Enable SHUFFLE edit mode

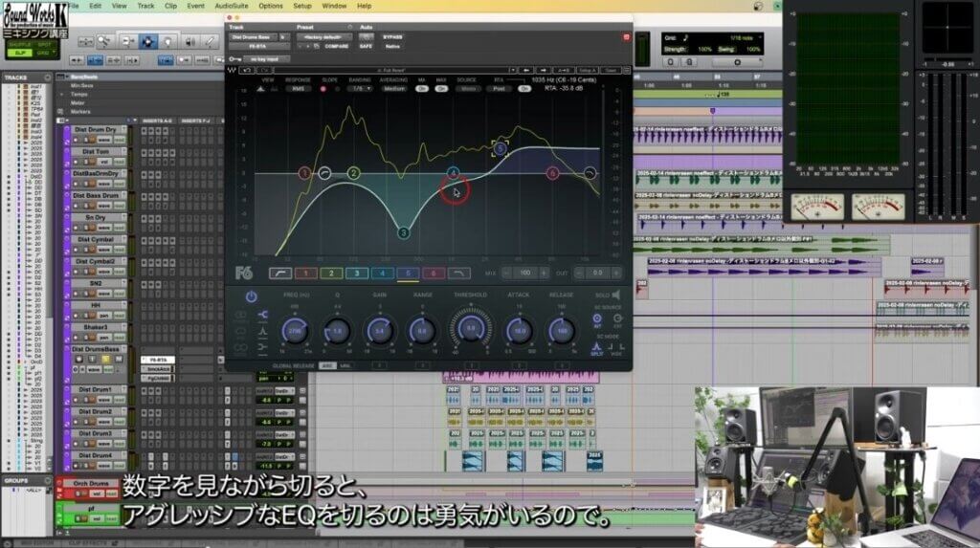pos(20,45)
